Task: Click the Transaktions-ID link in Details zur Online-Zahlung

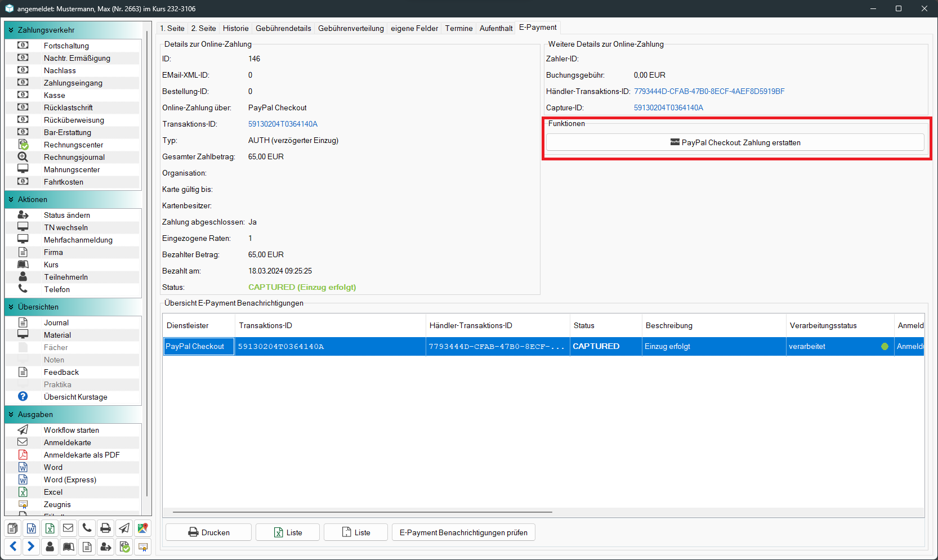Action: tap(283, 124)
